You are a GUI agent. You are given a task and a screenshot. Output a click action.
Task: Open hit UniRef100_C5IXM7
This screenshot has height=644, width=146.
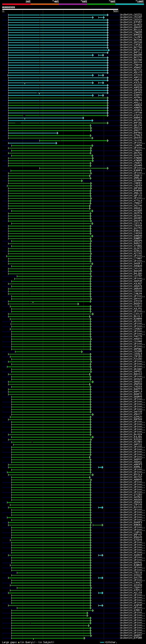click(x=131, y=17)
